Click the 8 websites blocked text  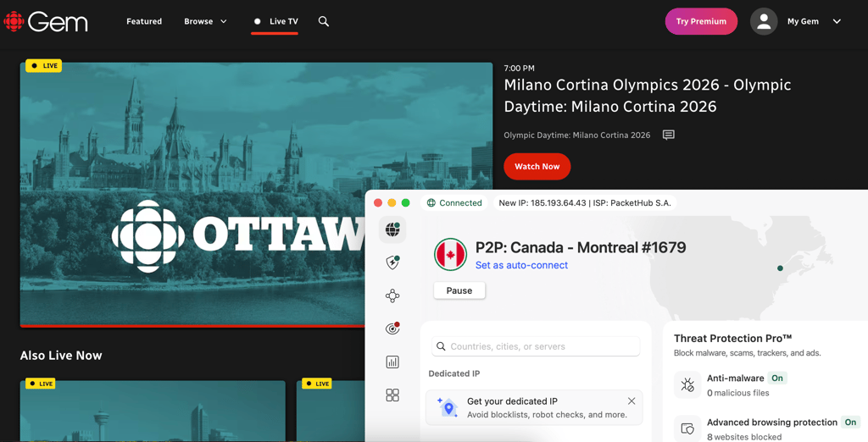coord(744,437)
